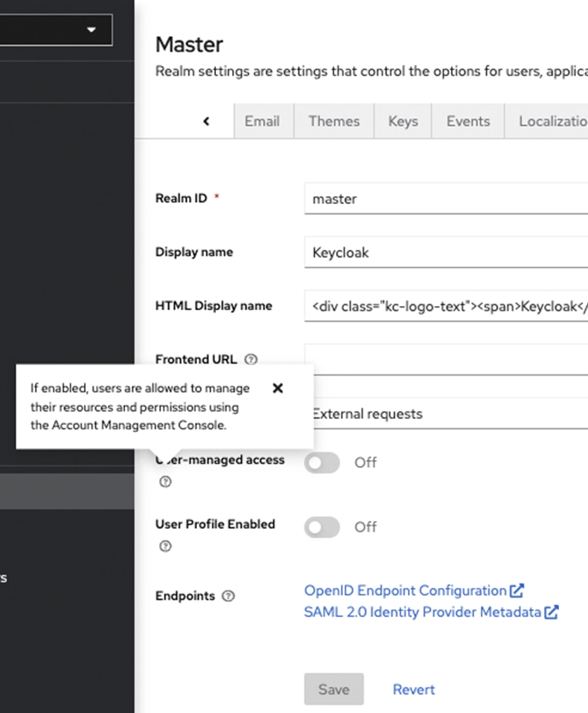Image resolution: width=588 pixels, height=713 pixels.
Task: Open the Frontend URL help icon
Action: tap(251, 359)
